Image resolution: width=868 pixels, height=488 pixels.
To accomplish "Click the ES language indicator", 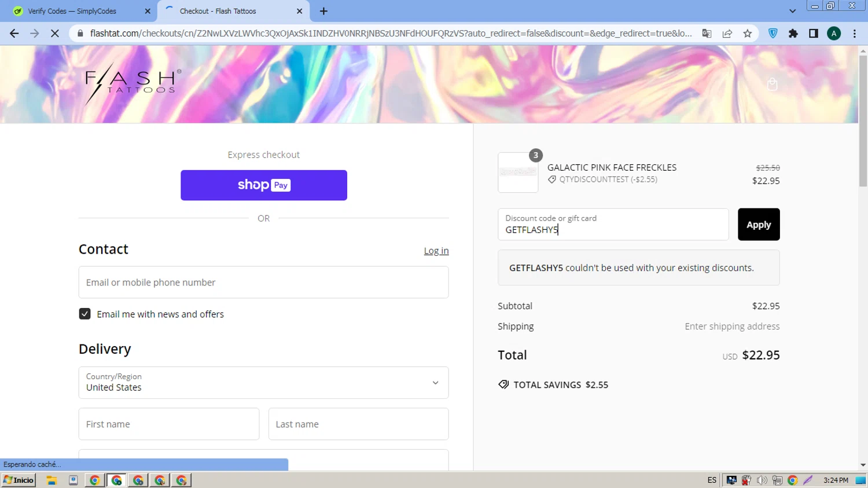I will (x=712, y=480).
